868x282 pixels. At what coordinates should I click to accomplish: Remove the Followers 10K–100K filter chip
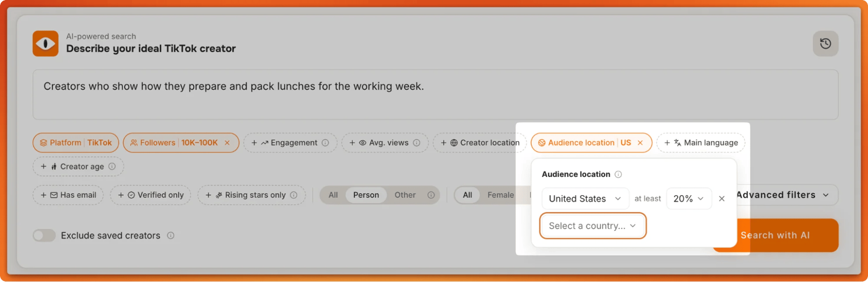pos(227,143)
